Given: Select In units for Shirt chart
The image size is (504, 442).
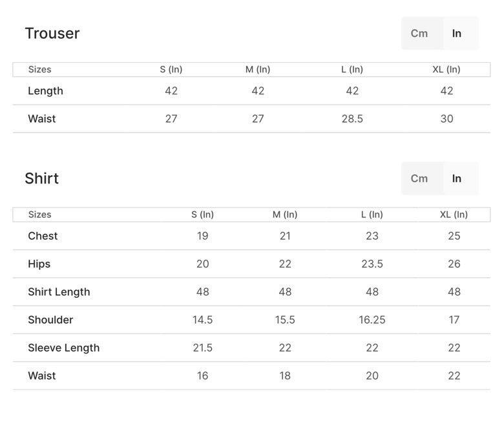Looking at the screenshot, I should tap(457, 178).
